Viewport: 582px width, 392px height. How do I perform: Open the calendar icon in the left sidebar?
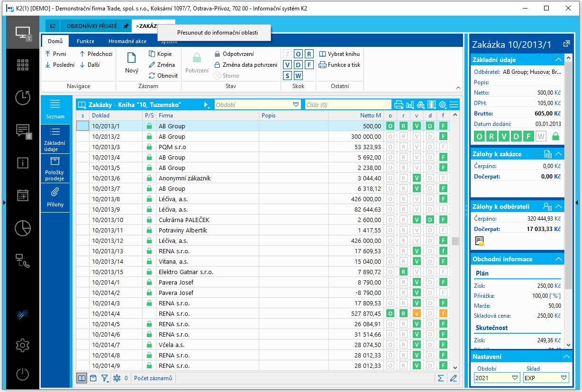(x=22, y=195)
